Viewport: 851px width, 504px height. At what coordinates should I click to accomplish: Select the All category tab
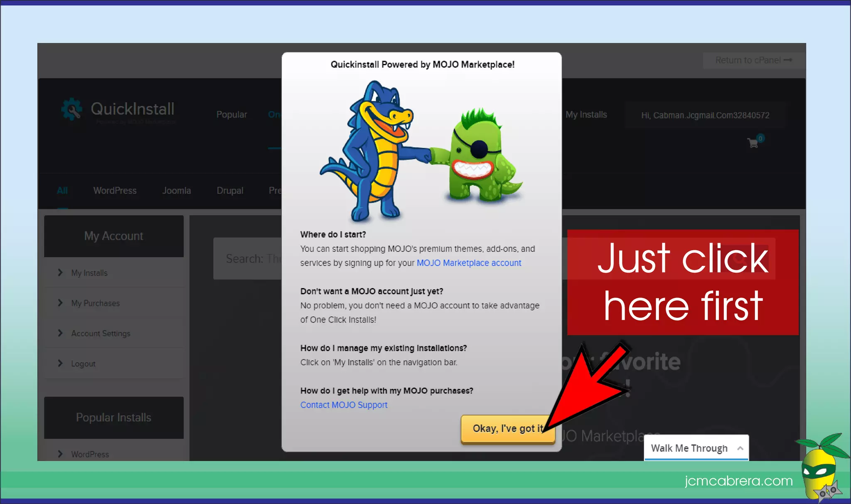point(62,191)
